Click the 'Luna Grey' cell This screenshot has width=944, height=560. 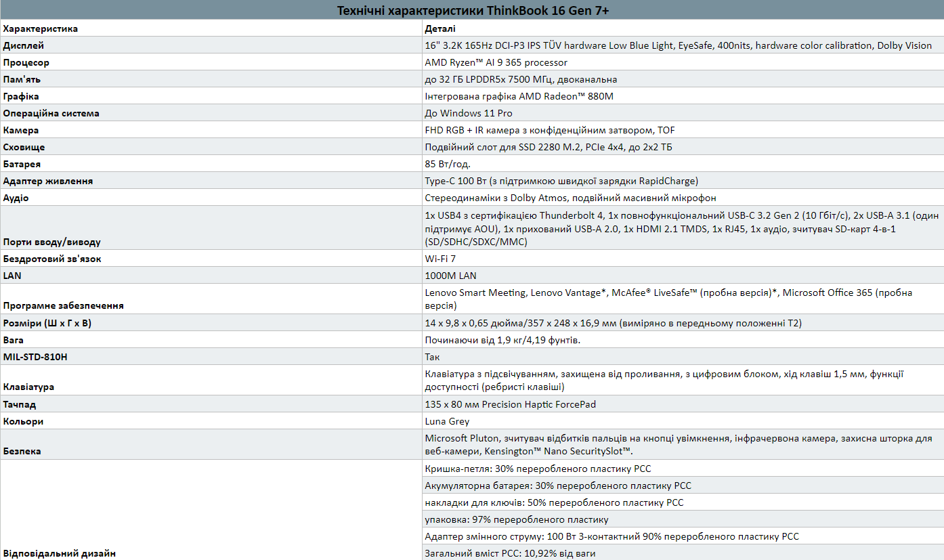[x=683, y=421]
